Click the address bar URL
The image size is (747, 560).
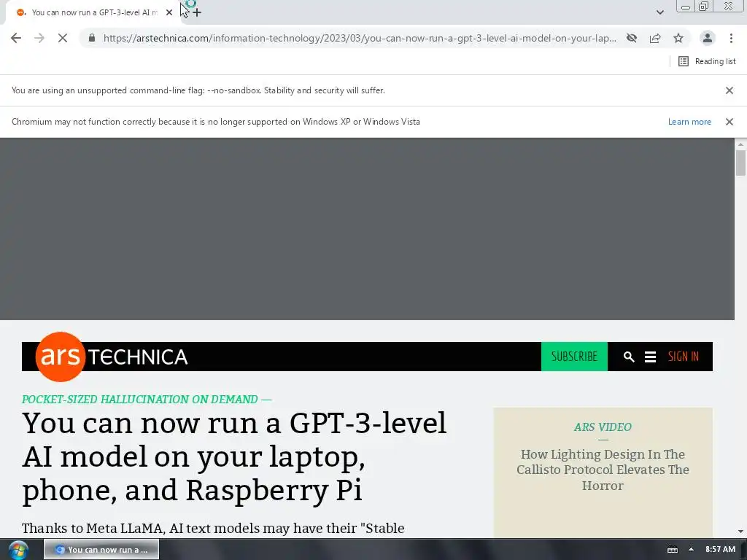(x=360, y=38)
